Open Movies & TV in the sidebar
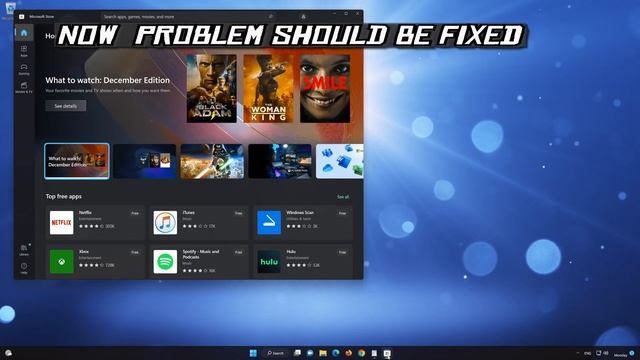 (x=24, y=87)
